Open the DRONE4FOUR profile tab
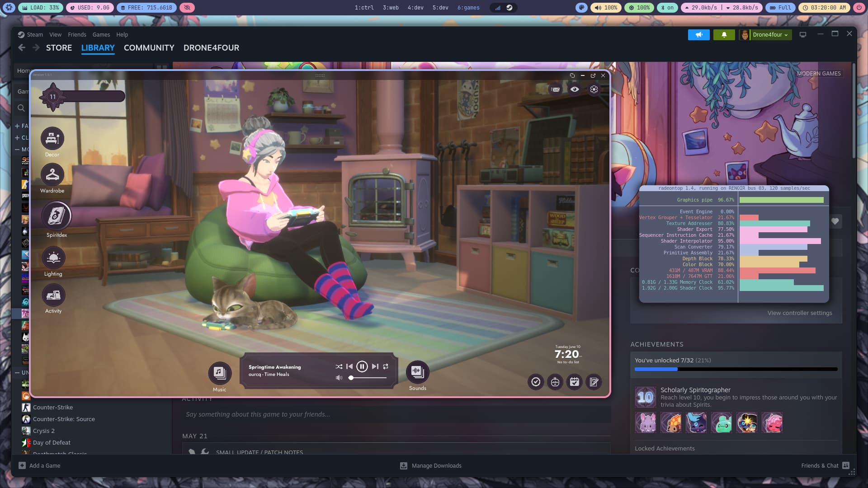The height and width of the screenshot is (488, 868). click(x=211, y=48)
